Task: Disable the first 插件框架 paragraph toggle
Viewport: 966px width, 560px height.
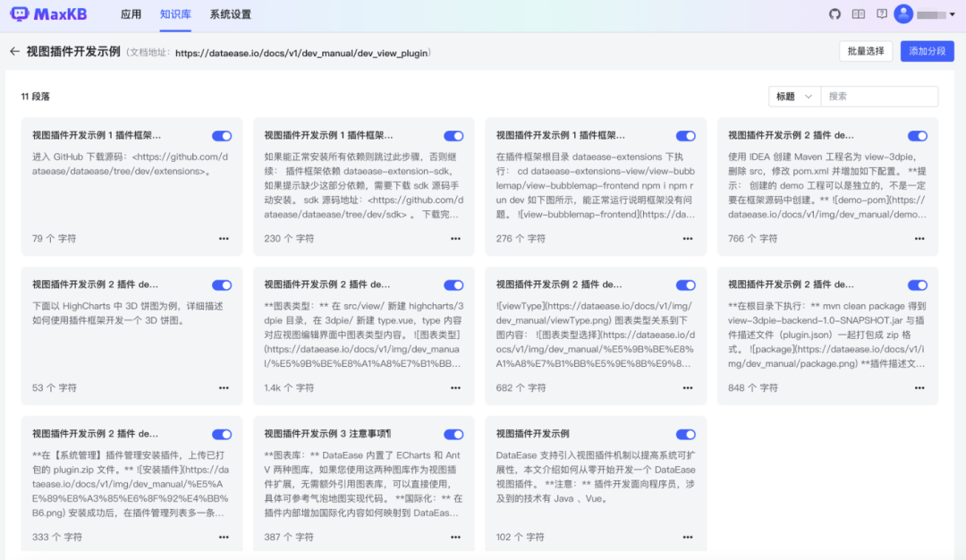Action: tap(222, 135)
